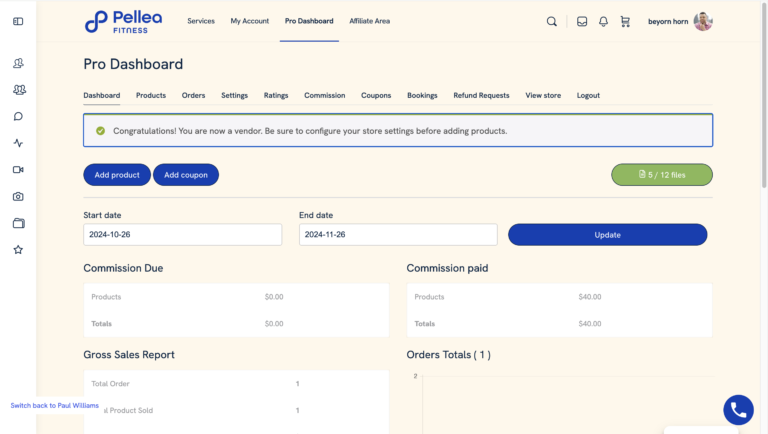Switch to the Products tab

pyautogui.click(x=151, y=96)
